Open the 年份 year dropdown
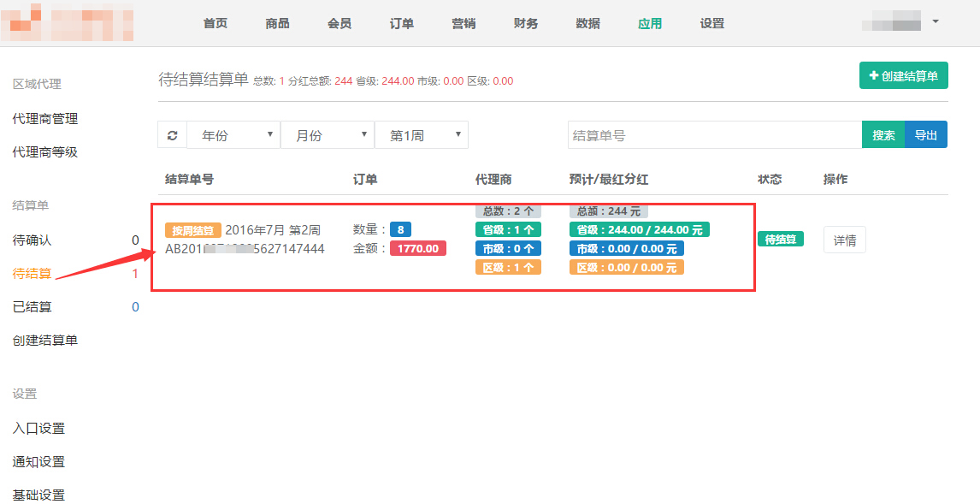Image resolution: width=980 pixels, height=504 pixels. coord(233,135)
